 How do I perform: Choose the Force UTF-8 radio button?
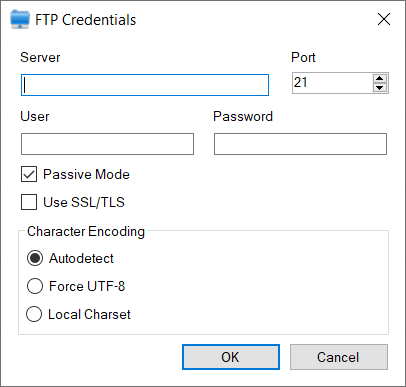(x=35, y=286)
